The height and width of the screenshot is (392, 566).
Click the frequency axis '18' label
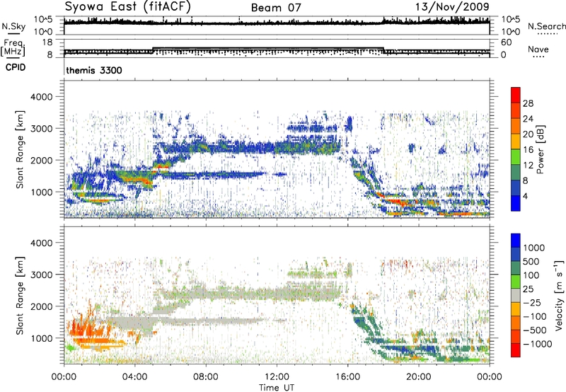(47, 42)
